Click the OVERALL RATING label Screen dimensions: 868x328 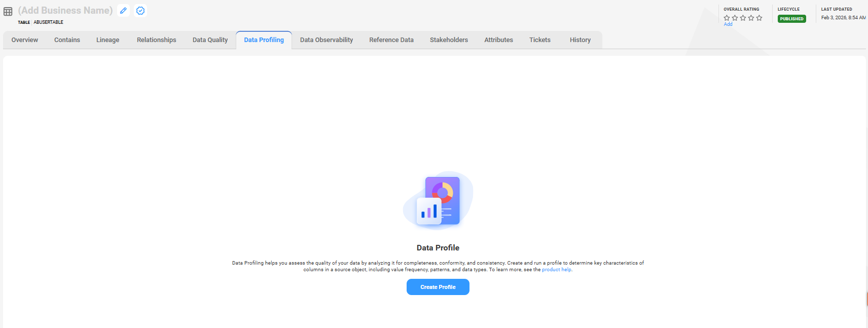(741, 9)
